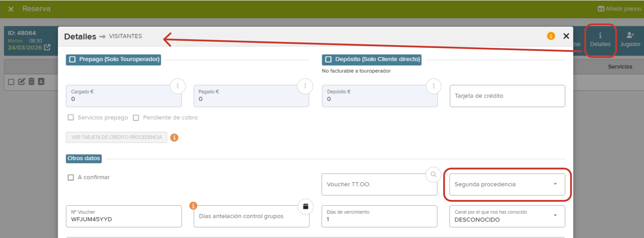Click Voucher TT.OO. input field

[x=379, y=184]
